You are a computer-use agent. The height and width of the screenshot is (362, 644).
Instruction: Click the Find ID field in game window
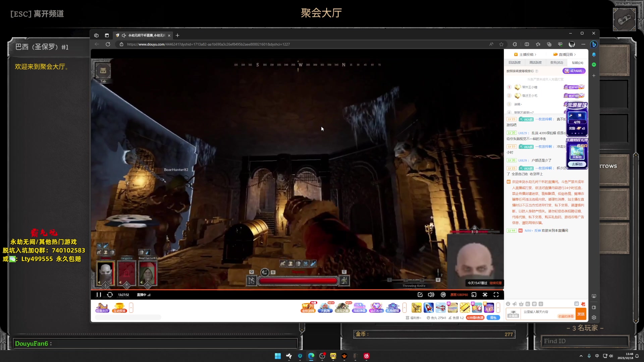(585, 341)
